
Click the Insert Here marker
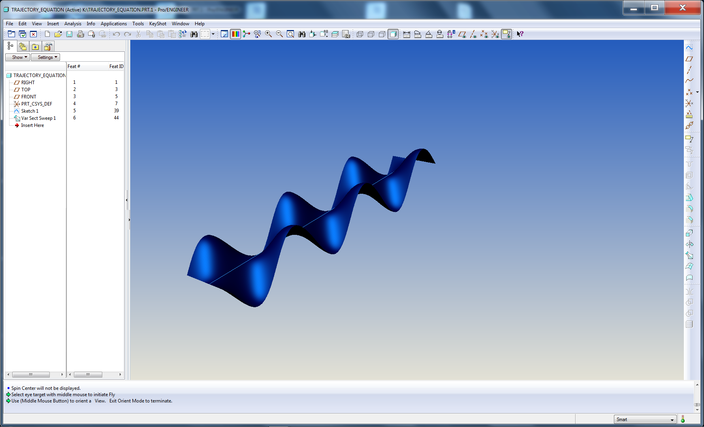(x=29, y=125)
